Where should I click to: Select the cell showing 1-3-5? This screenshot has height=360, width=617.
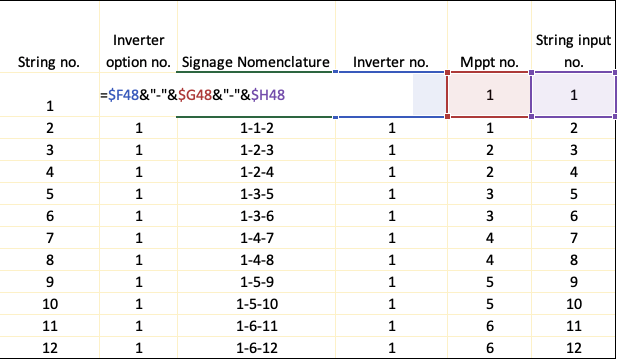pos(257,194)
